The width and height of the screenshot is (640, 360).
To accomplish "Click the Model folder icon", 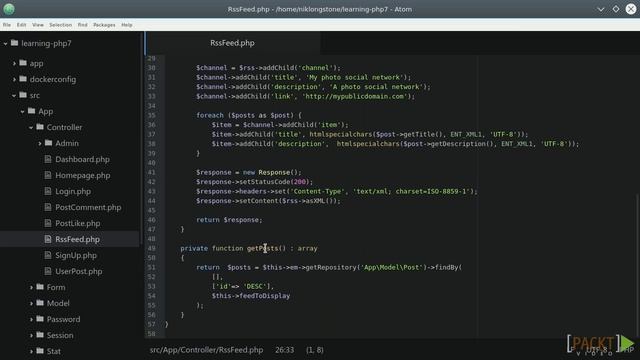I will pos(40,303).
